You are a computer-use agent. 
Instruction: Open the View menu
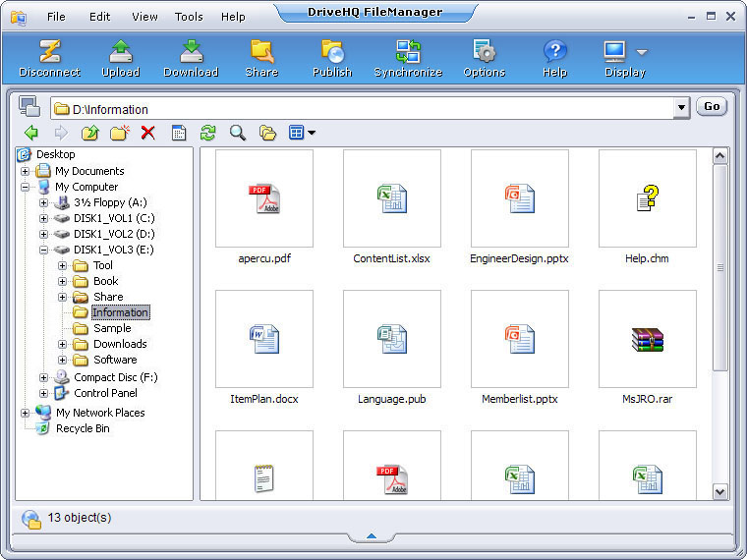point(144,17)
